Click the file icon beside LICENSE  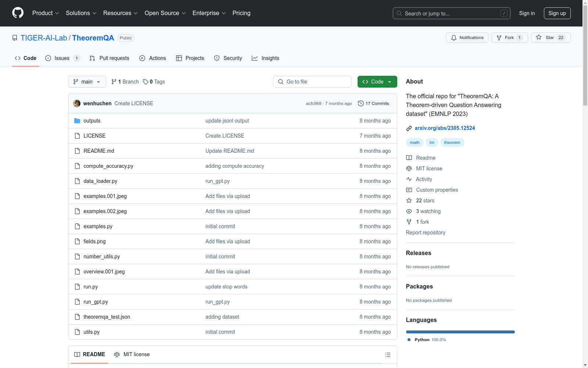[x=77, y=136]
